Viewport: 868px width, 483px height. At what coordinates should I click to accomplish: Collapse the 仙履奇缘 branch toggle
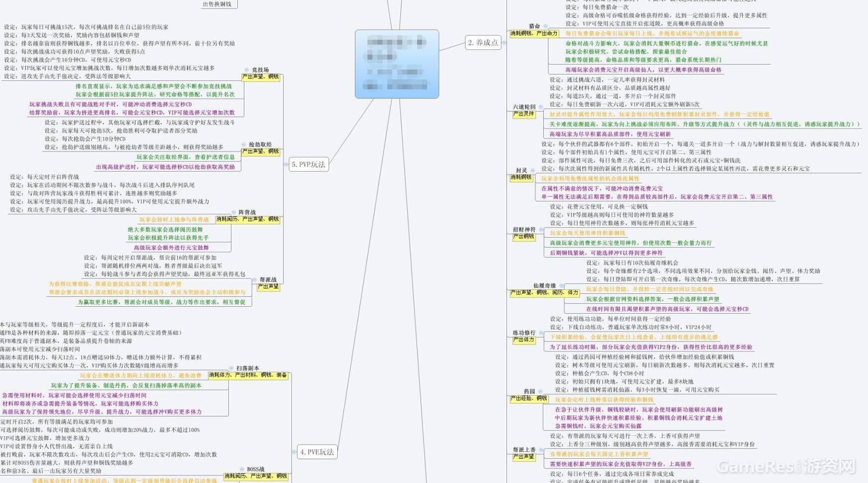coord(561,285)
